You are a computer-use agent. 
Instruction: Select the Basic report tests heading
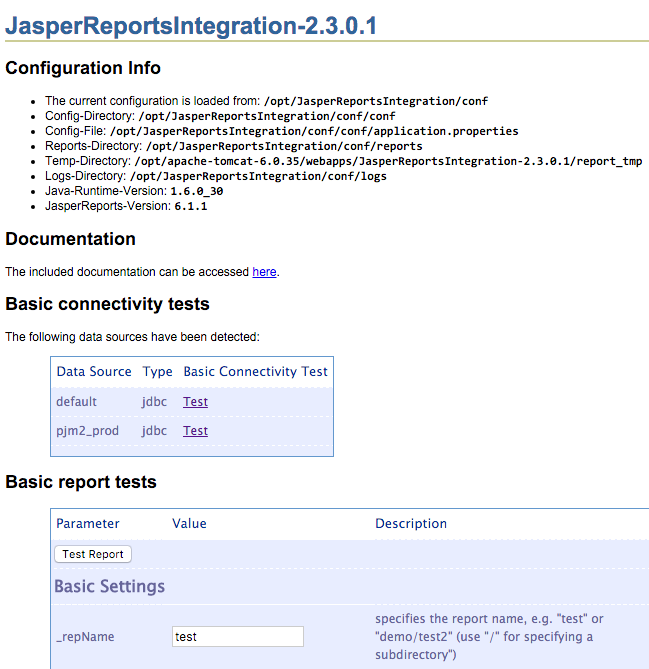click(x=81, y=482)
